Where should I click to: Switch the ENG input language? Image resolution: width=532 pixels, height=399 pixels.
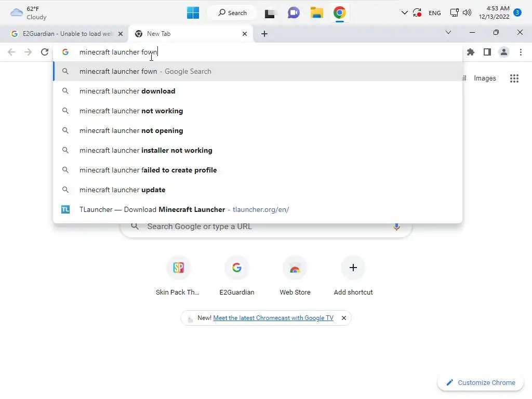coord(435,13)
